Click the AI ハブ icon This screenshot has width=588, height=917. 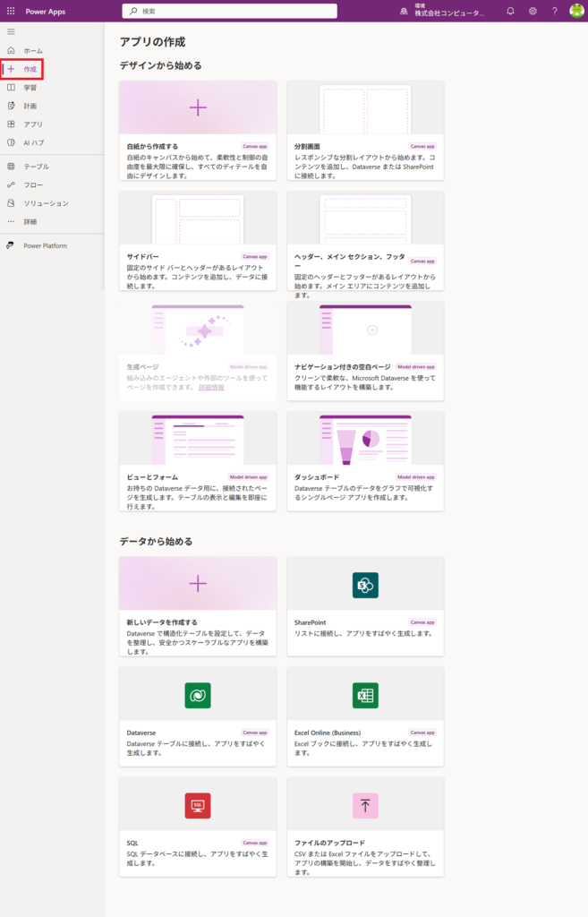pos(11,142)
